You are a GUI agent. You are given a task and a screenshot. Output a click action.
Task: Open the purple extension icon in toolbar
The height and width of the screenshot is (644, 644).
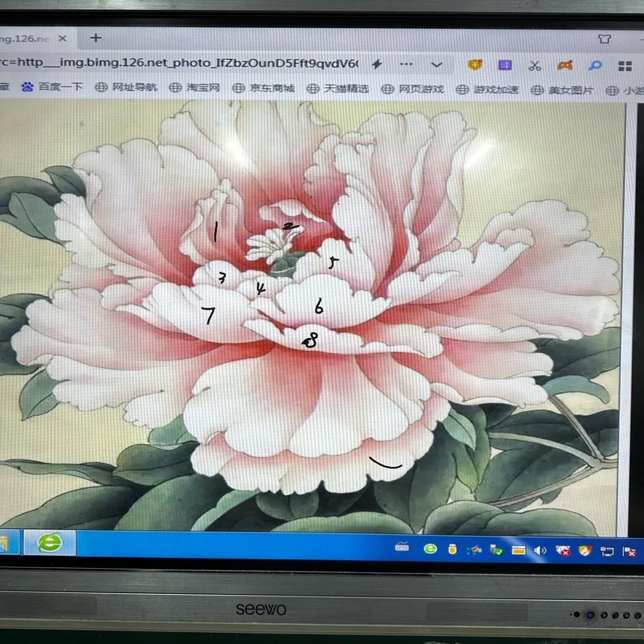(x=505, y=65)
